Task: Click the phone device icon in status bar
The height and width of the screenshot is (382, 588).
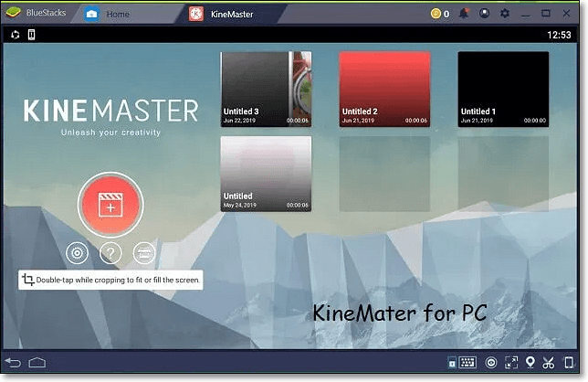Action: point(31,35)
